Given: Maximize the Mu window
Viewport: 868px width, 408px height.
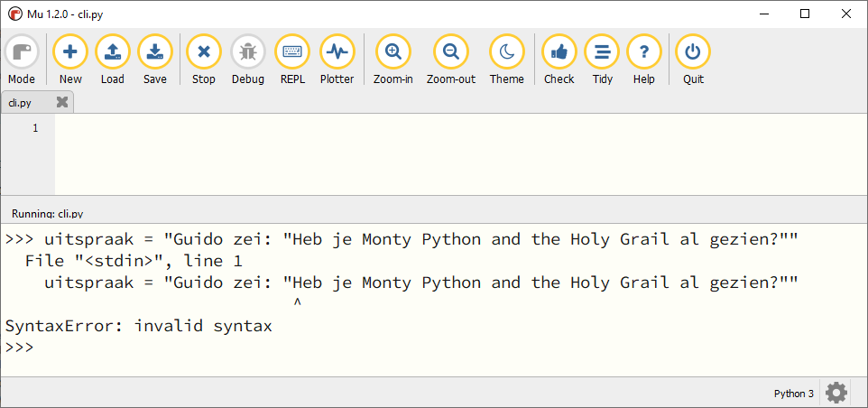Looking at the screenshot, I should click(805, 14).
